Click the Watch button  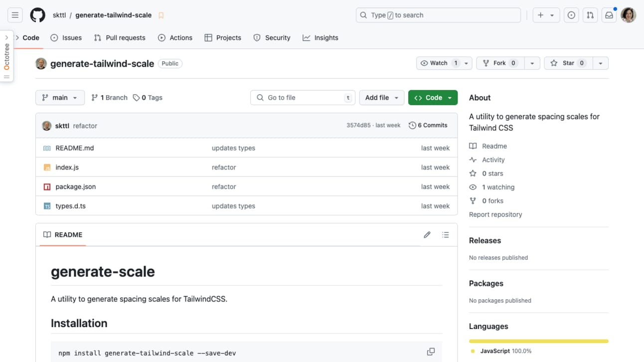pyautogui.click(x=438, y=63)
